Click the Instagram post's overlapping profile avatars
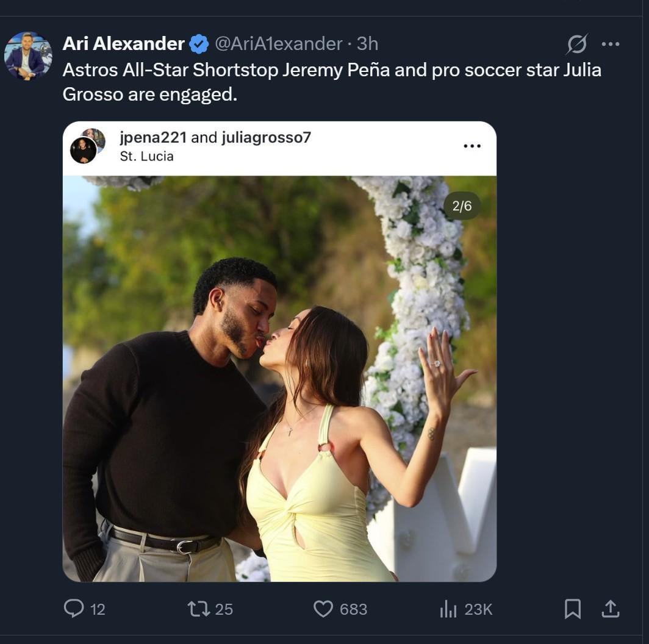 point(87,146)
